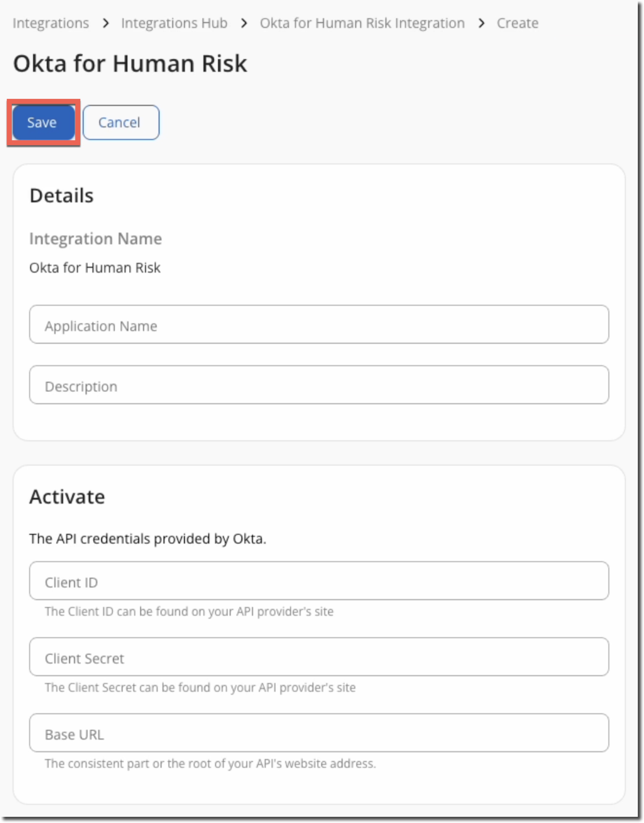This screenshot has width=644, height=823.
Task: Select the Okta for Human Risk page title
Action: pyautogui.click(x=130, y=63)
